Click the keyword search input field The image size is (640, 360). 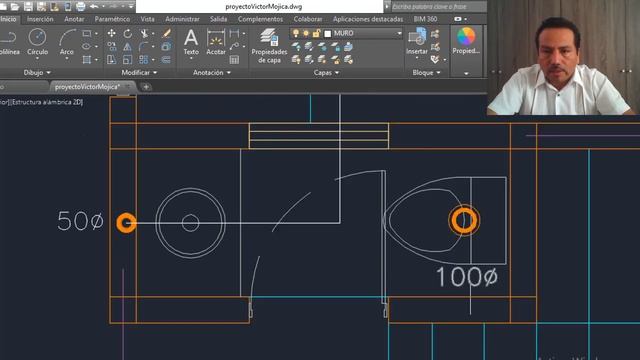[x=438, y=7]
